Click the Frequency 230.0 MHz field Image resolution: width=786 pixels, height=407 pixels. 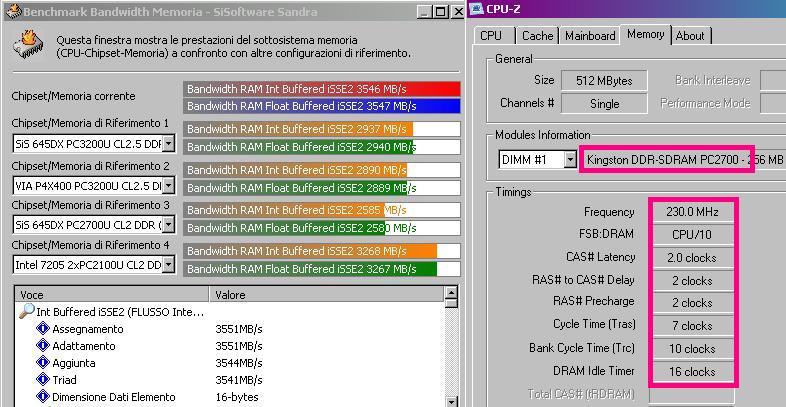tap(692, 212)
